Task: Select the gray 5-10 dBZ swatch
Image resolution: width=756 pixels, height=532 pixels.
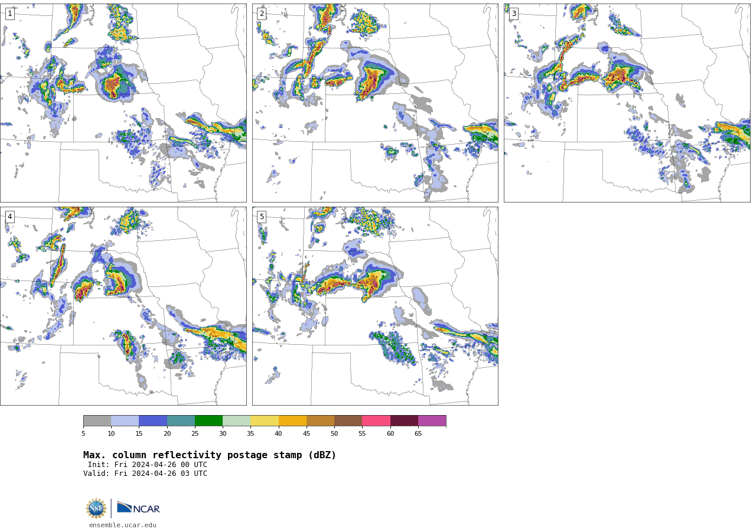Action: coord(97,421)
